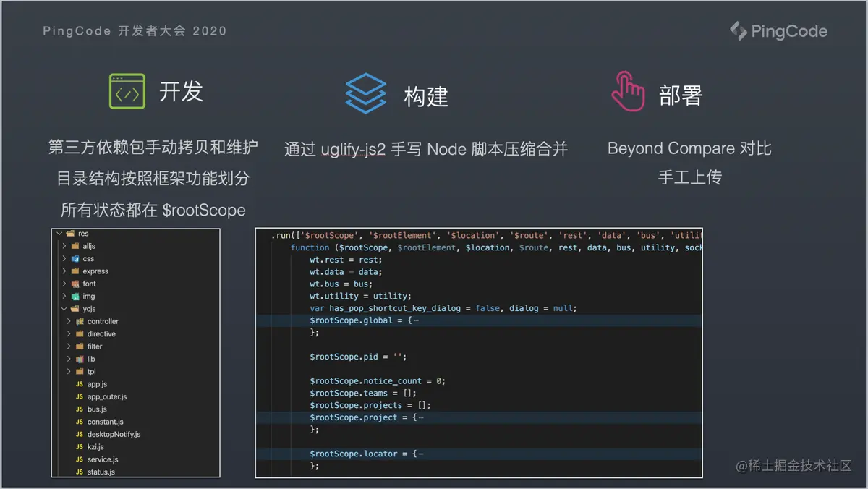
Task: Click the PingCode logo at top right
Action: point(778,31)
